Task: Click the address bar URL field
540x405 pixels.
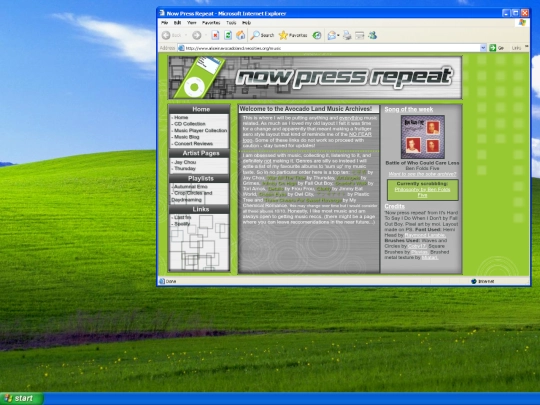Action: [x=332, y=48]
